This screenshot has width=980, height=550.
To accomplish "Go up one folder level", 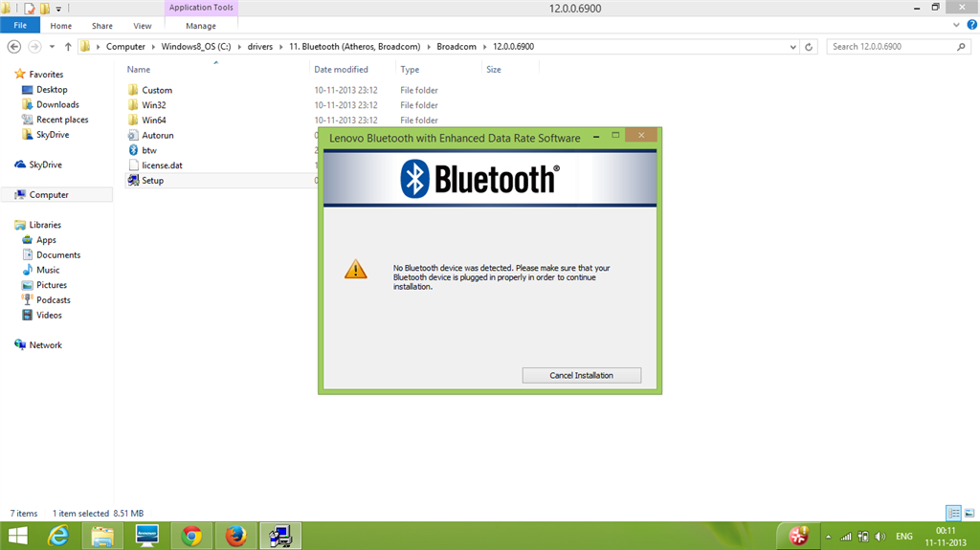I will [68, 47].
